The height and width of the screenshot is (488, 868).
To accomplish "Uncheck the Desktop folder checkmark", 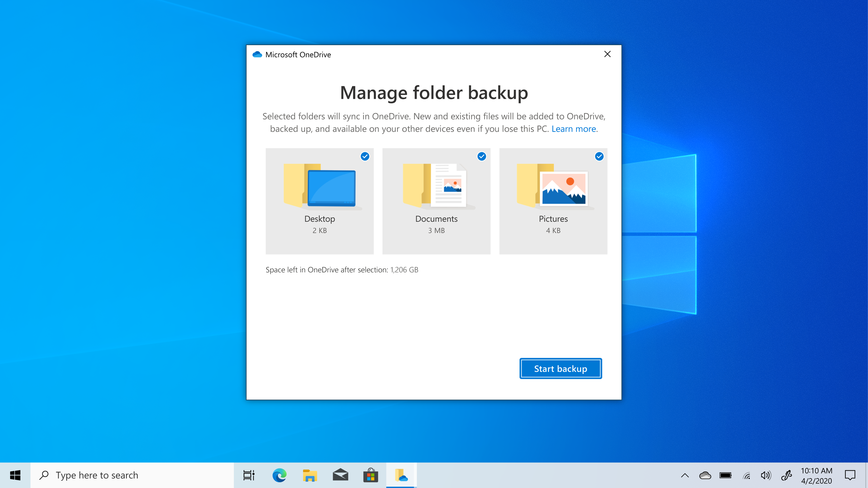I will [x=365, y=156].
